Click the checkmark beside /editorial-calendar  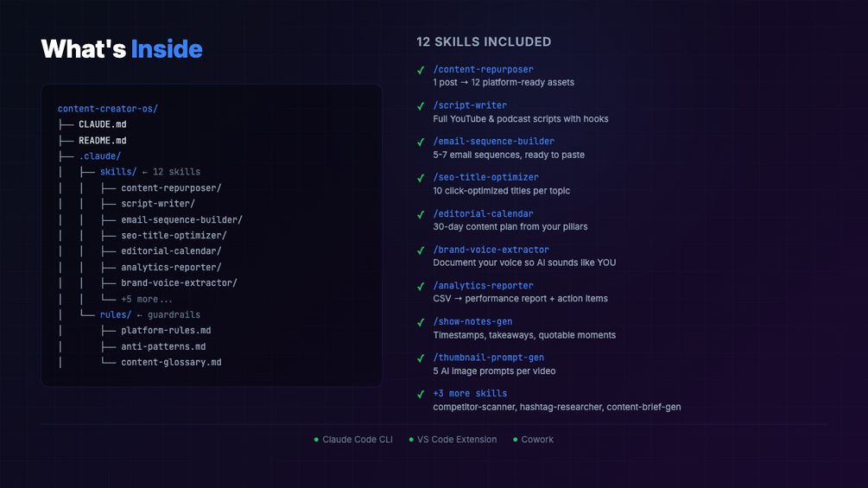(421, 215)
